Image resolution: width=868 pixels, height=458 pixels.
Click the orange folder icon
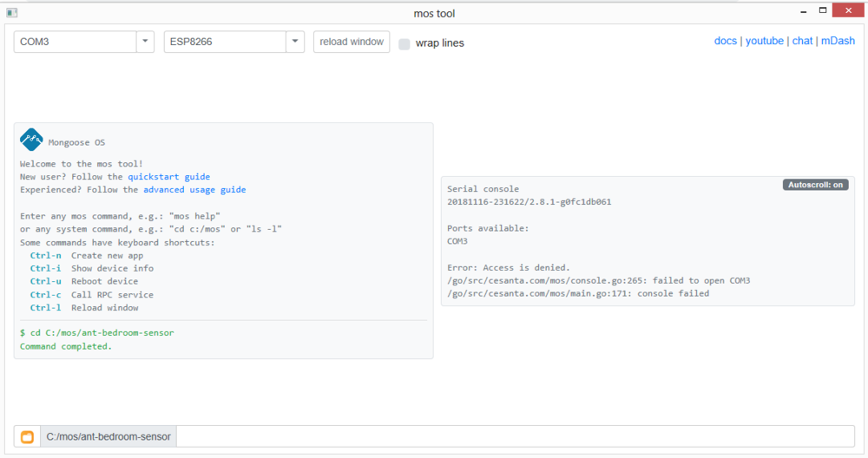tap(27, 436)
